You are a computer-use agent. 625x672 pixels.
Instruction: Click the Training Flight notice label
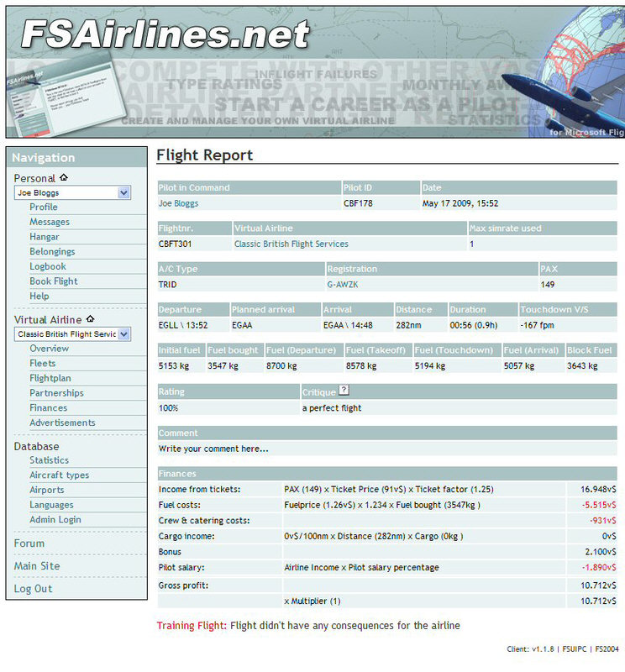pyautogui.click(x=192, y=626)
